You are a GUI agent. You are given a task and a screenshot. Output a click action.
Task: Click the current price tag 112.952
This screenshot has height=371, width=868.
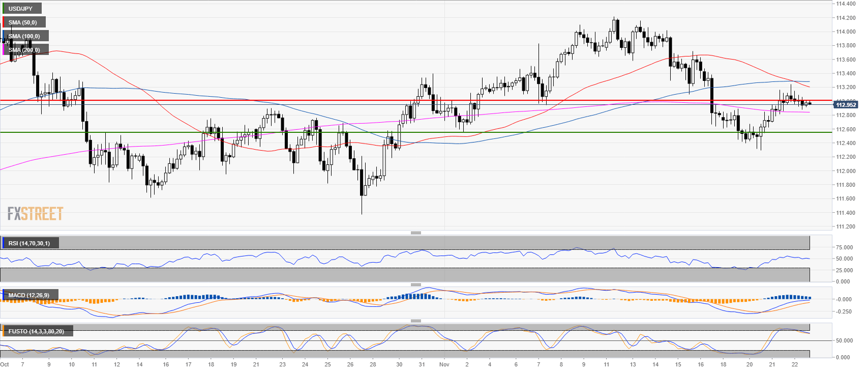(846, 105)
